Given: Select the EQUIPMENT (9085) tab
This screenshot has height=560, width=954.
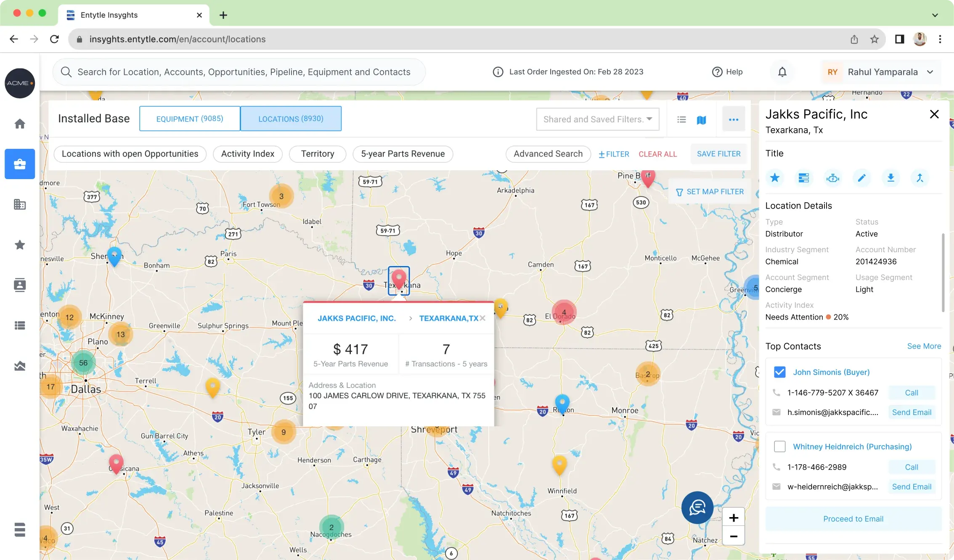Looking at the screenshot, I should tap(190, 119).
